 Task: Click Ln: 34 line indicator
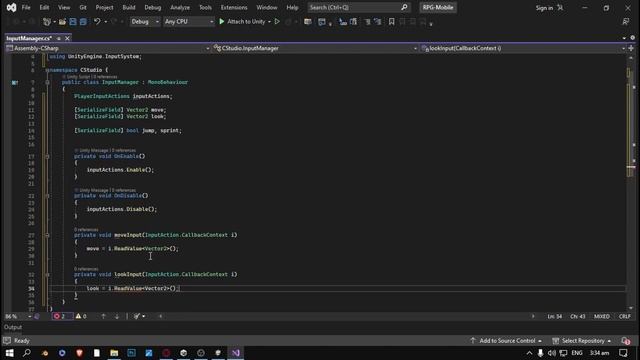[x=555, y=316]
